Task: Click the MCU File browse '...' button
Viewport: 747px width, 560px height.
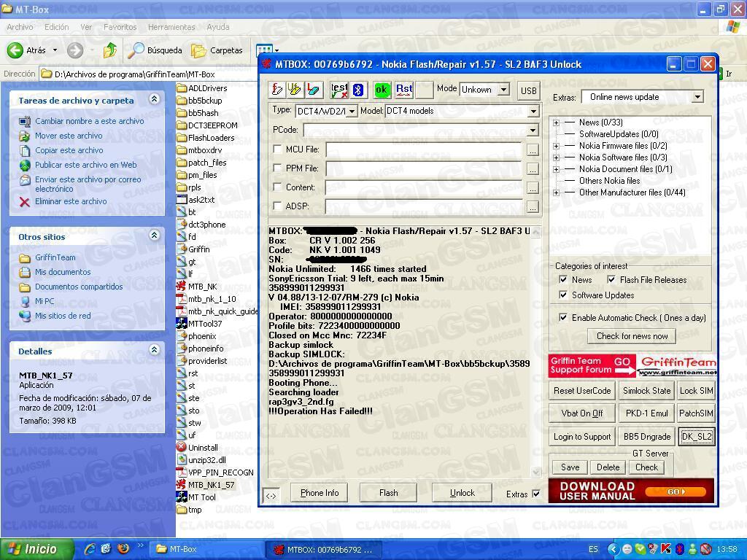Action: point(533,149)
